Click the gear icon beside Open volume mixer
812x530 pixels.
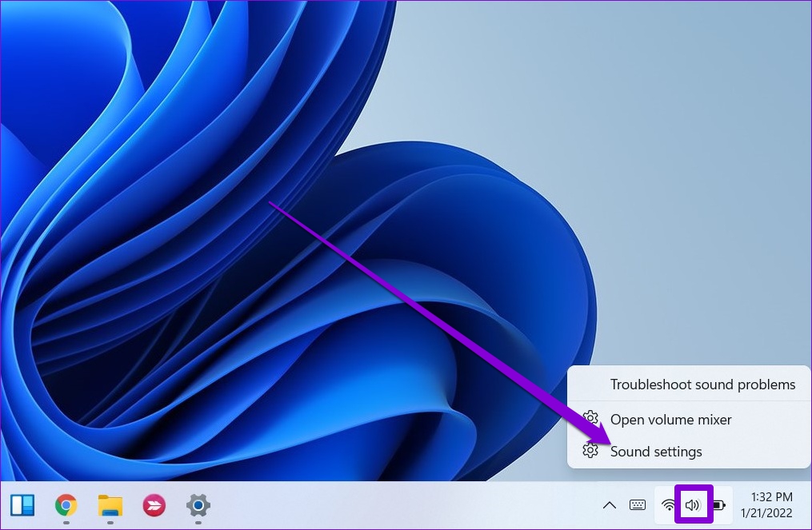click(x=590, y=419)
